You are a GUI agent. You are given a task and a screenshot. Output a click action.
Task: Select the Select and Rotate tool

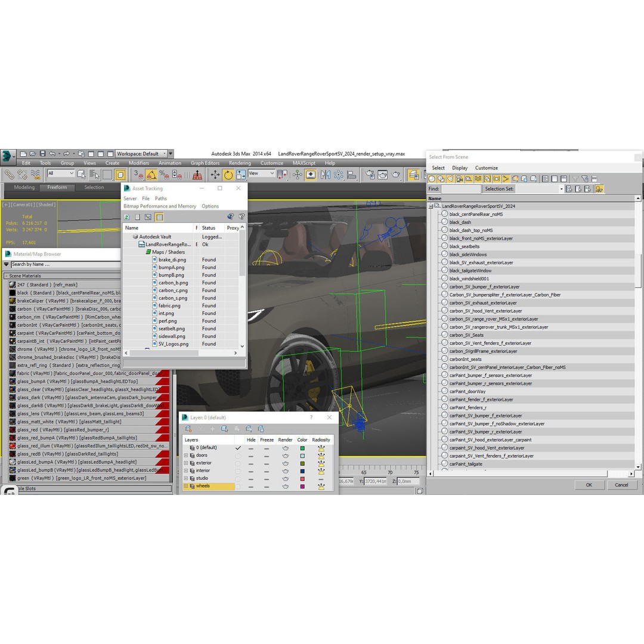pyautogui.click(x=228, y=175)
